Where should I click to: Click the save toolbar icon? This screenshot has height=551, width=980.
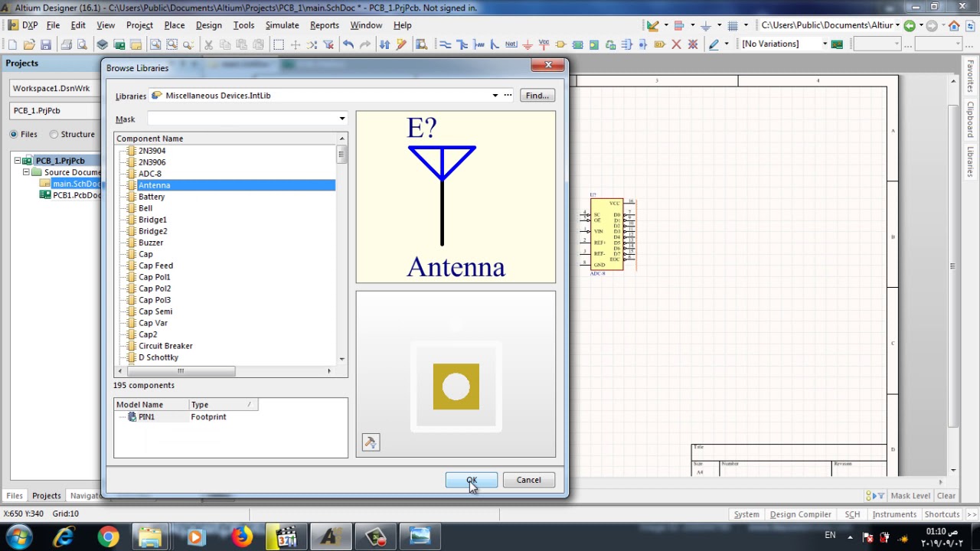tap(46, 44)
